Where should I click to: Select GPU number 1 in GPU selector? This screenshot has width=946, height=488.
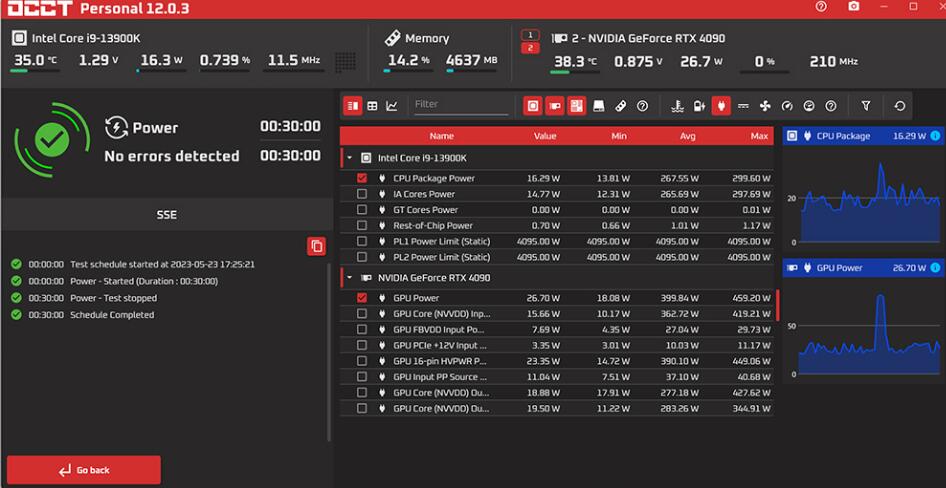click(x=531, y=35)
